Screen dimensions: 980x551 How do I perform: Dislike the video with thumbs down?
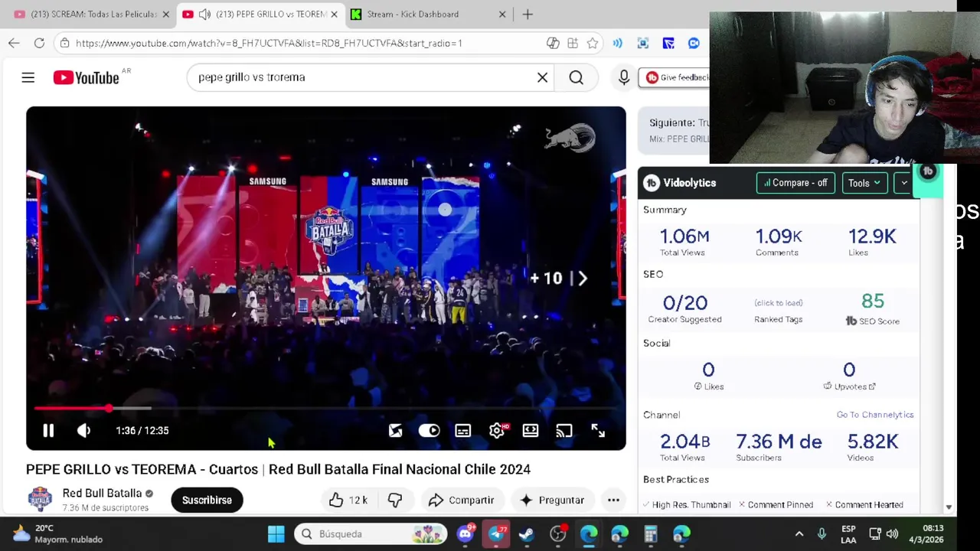pos(395,500)
